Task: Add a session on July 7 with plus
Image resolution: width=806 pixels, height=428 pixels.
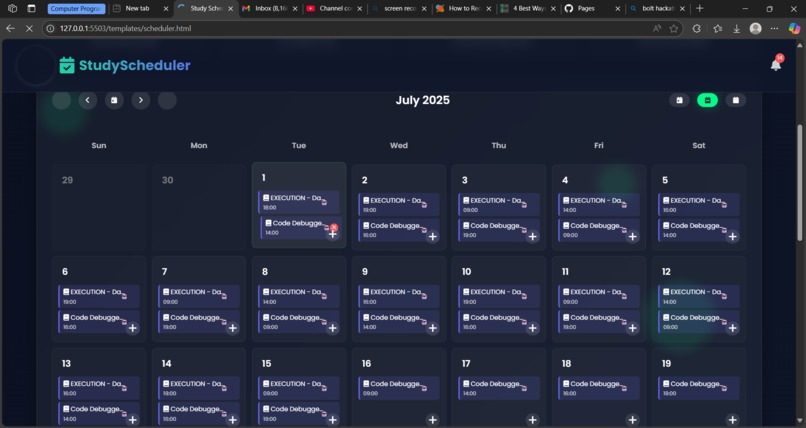Action: pos(233,328)
